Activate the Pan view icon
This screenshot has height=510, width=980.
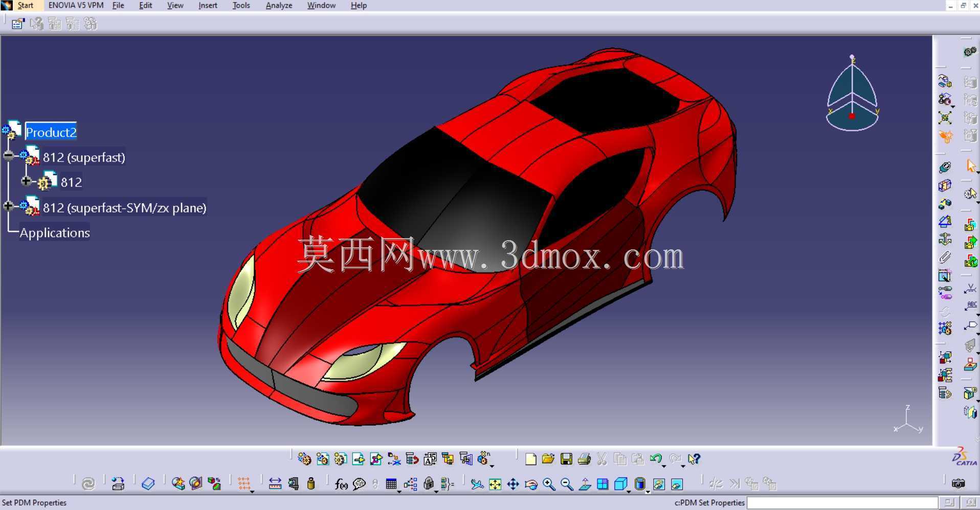[x=513, y=484]
